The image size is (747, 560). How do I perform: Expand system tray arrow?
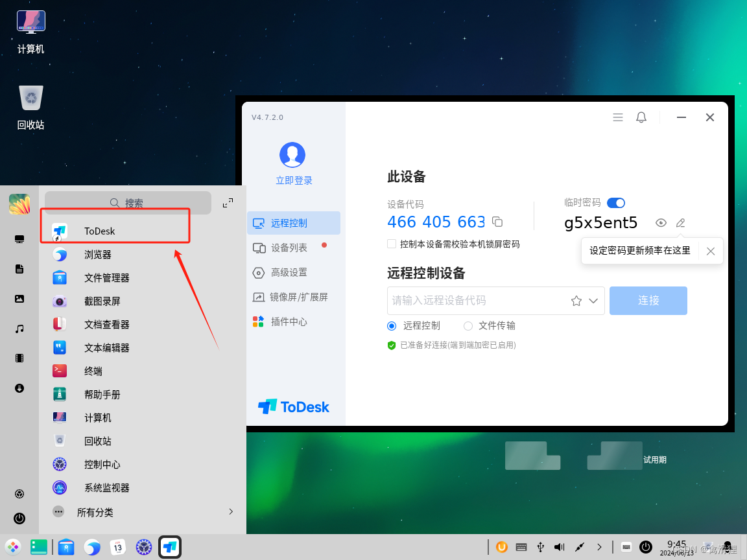point(599,547)
